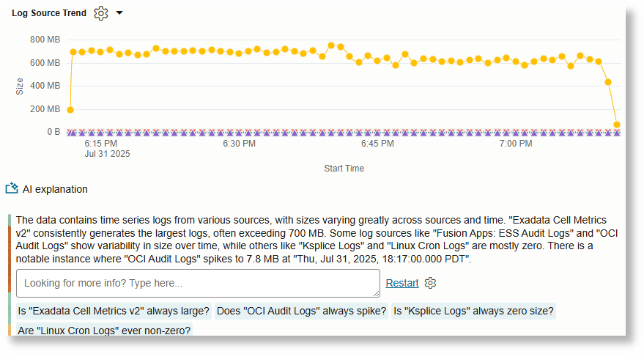Open the Log Source Trend gear settings
Viewport: 644px width, 354px height.
101,13
